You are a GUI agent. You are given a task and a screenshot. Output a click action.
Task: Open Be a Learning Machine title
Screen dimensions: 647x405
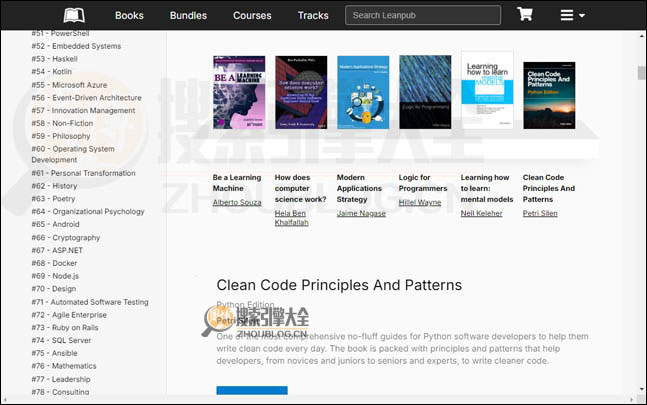coord(237,183)
